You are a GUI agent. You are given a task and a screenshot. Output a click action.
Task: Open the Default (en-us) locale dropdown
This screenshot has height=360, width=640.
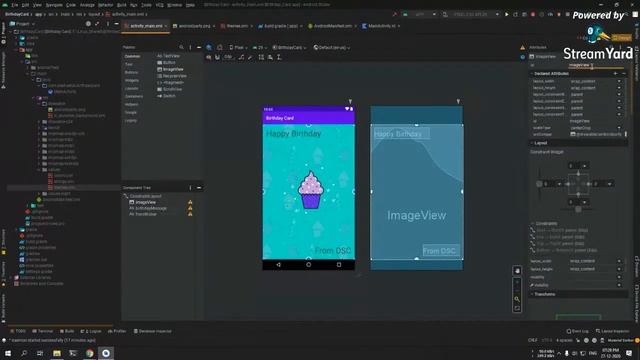[331, 47]
